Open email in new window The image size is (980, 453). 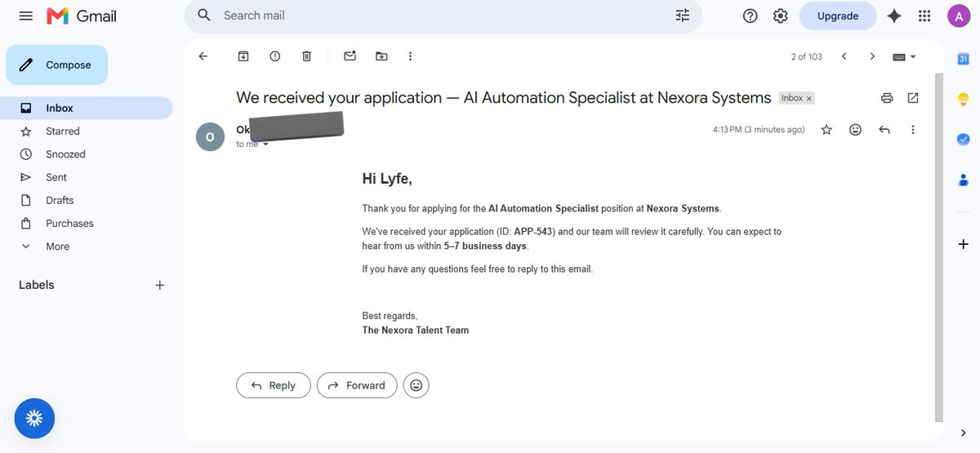point(913,98)
